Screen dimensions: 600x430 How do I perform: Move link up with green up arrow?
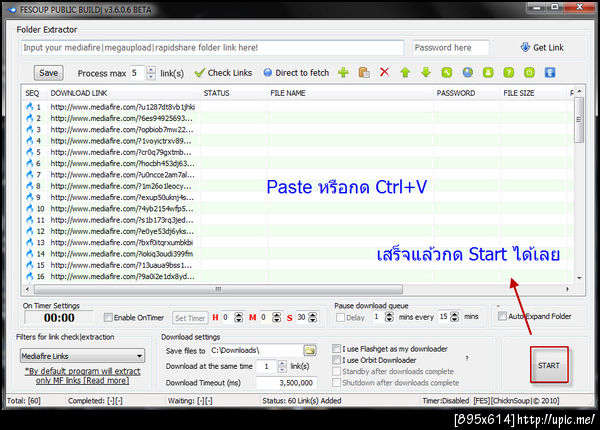tap(405, 72)
